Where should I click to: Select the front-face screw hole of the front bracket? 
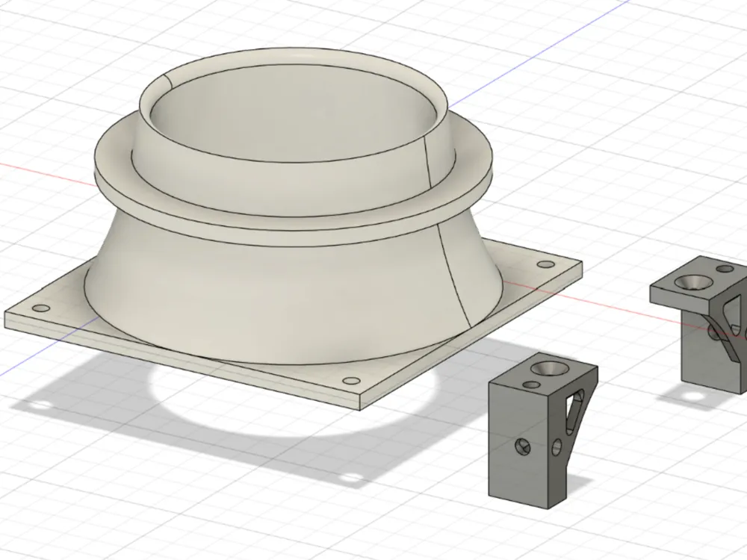tap(521, 447)
